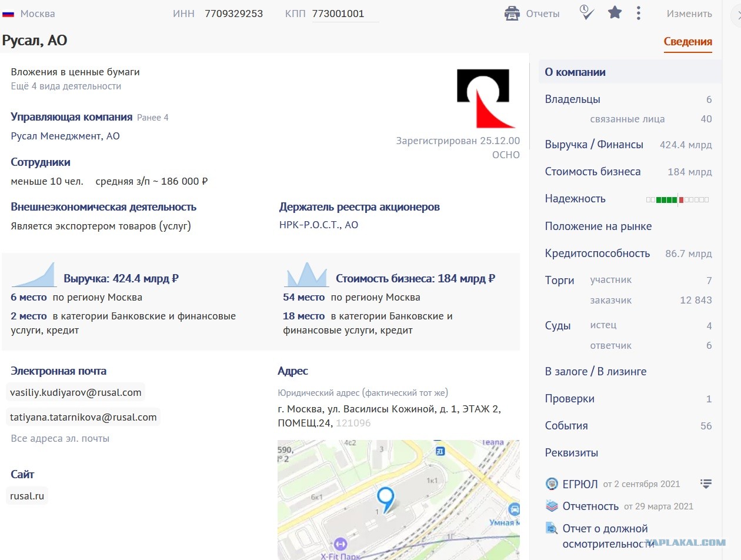741x560 pixels.
Task: Click the address map thumbnail
Action: click(399, 500)
